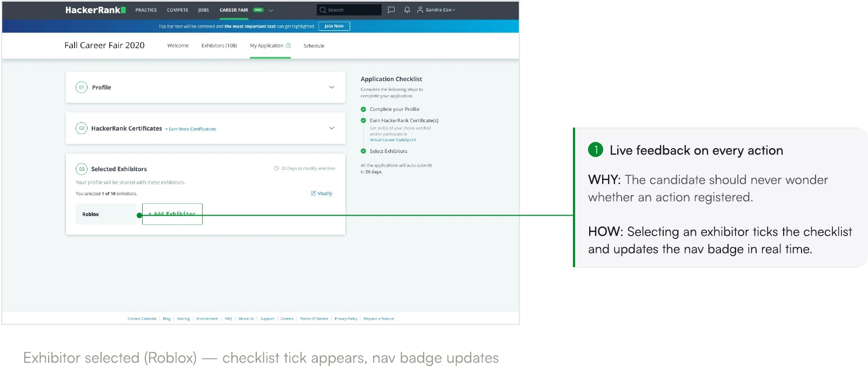Switch to the My Application tab
868x372 pixels.
coord(266,45)
